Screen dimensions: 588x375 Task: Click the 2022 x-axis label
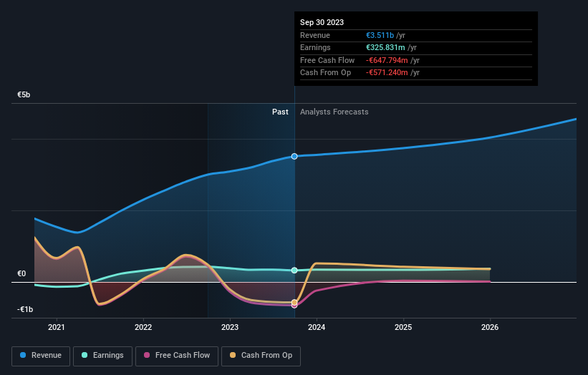point(143,327)
